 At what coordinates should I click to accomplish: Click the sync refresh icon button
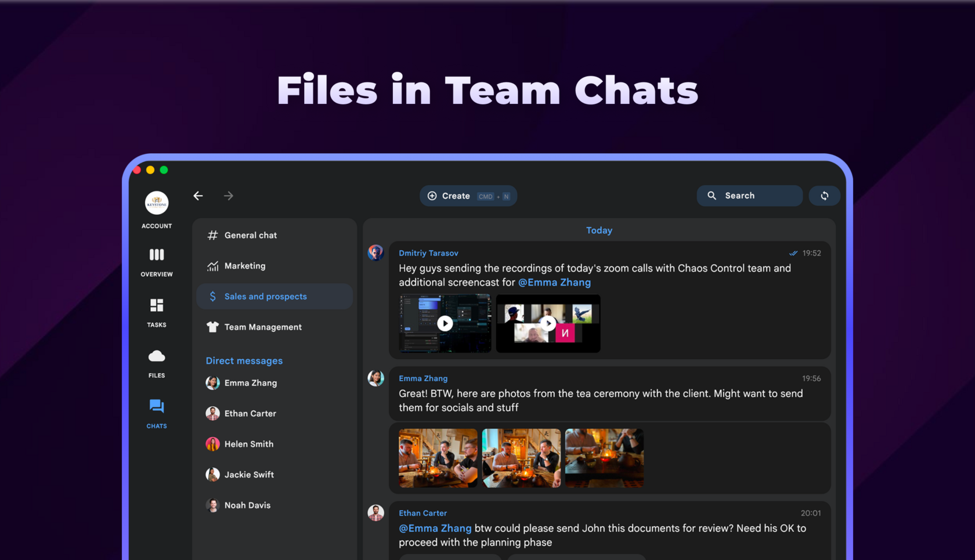824,196
